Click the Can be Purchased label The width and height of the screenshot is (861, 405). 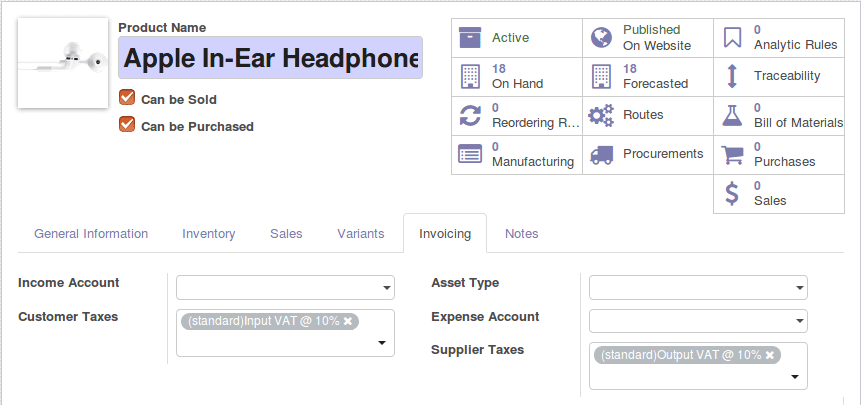(x=197, y=126)
